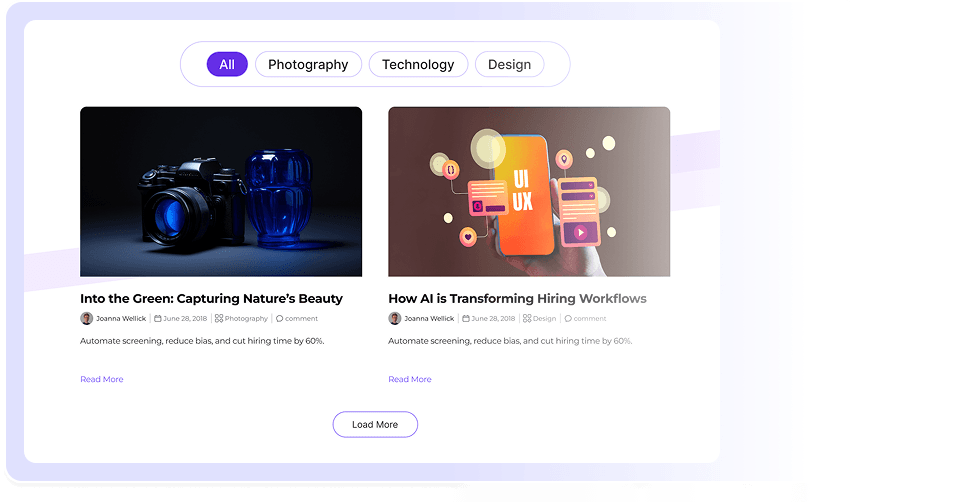Open Read More under the Into the Green post
This screenshot has height=502, width=978.
coord(102,379)
